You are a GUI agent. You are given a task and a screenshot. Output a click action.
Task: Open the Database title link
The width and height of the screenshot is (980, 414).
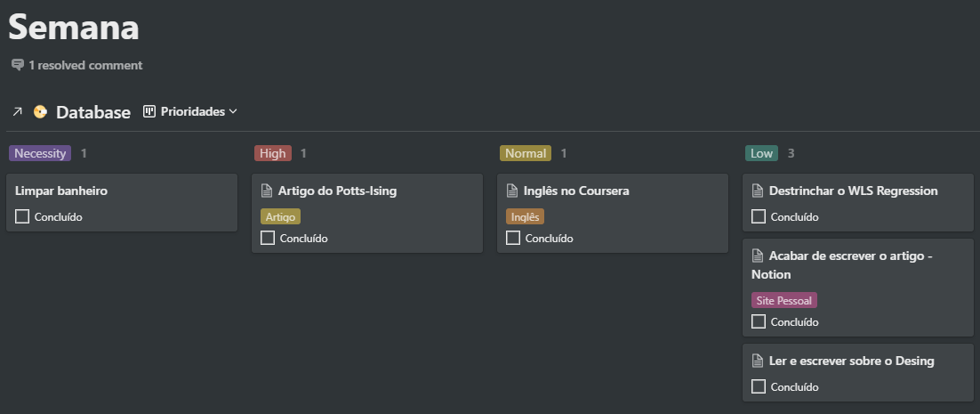tap(93, 112)
